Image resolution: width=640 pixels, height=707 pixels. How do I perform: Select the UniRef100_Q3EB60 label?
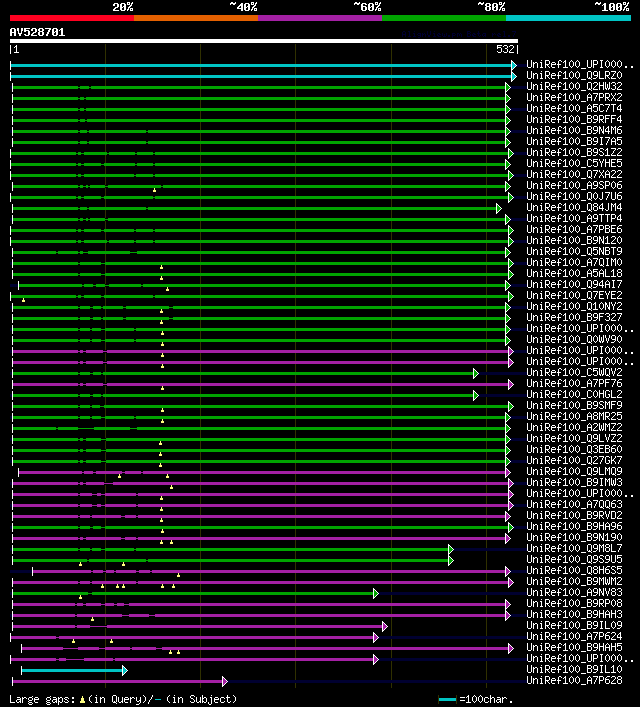point(574,450)
